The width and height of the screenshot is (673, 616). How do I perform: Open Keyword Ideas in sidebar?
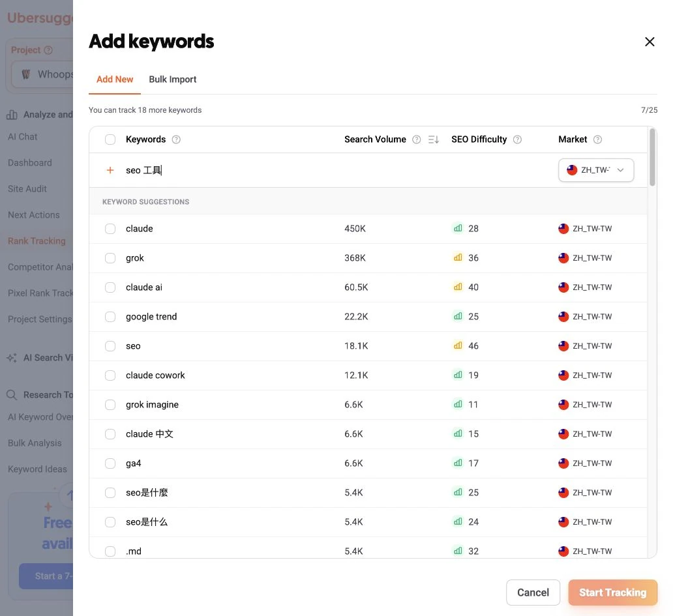point(37,469)
